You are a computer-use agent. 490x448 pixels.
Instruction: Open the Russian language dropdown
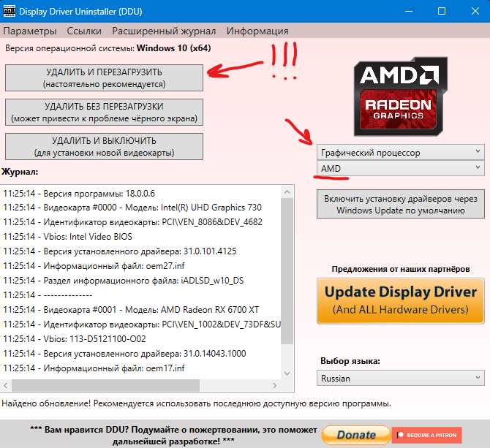tap(401, 378)
